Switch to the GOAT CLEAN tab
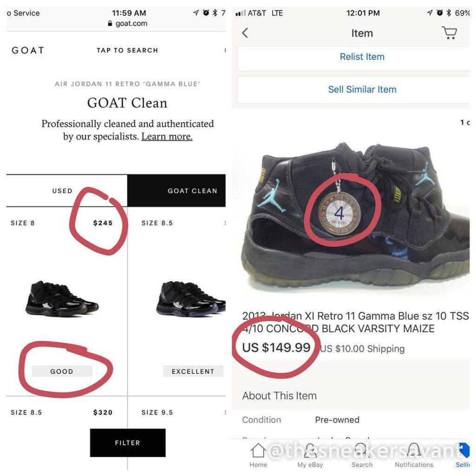The height and width of the screenshot is (476, 476). 176,191
